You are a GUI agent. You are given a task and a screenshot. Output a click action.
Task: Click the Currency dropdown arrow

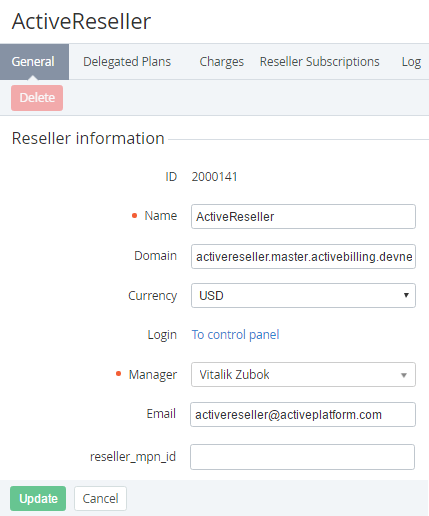(406, 295)
